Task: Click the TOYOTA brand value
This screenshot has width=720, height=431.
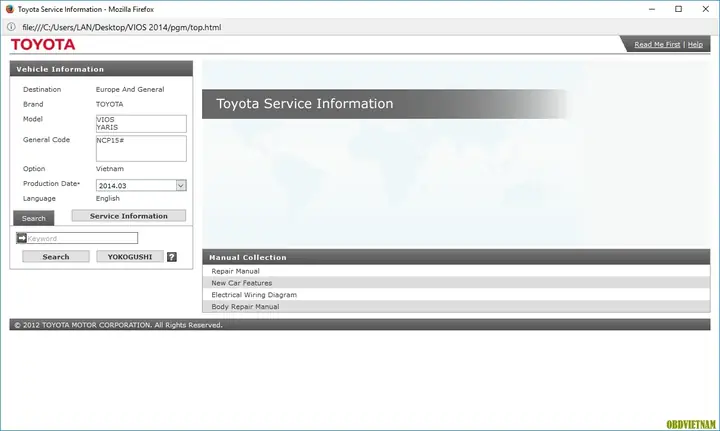Action: (109, 104)
